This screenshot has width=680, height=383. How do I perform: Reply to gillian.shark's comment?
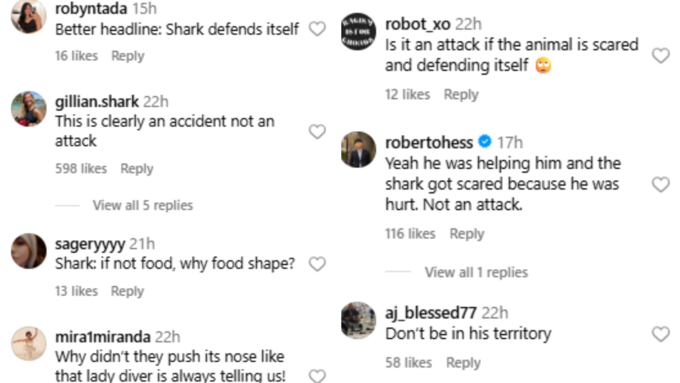(x=137, y=168)
